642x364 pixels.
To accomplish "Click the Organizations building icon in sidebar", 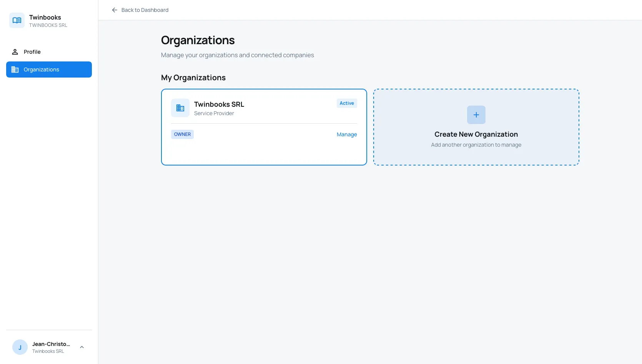I will 15,69.
